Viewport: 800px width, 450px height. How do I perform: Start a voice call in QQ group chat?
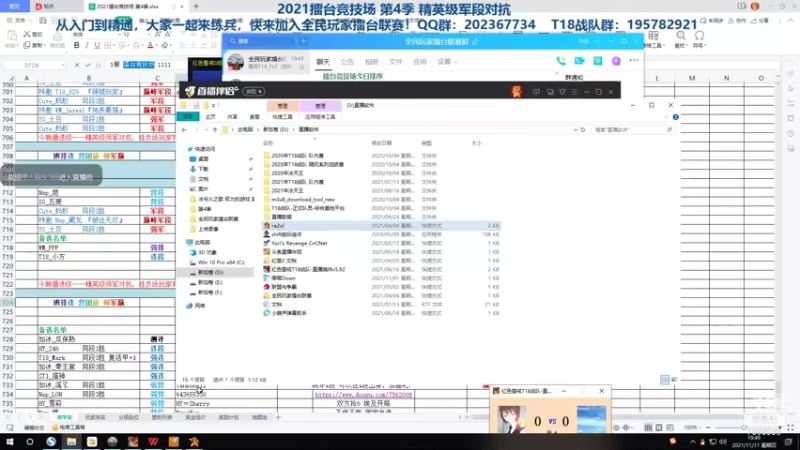(561, 61)
